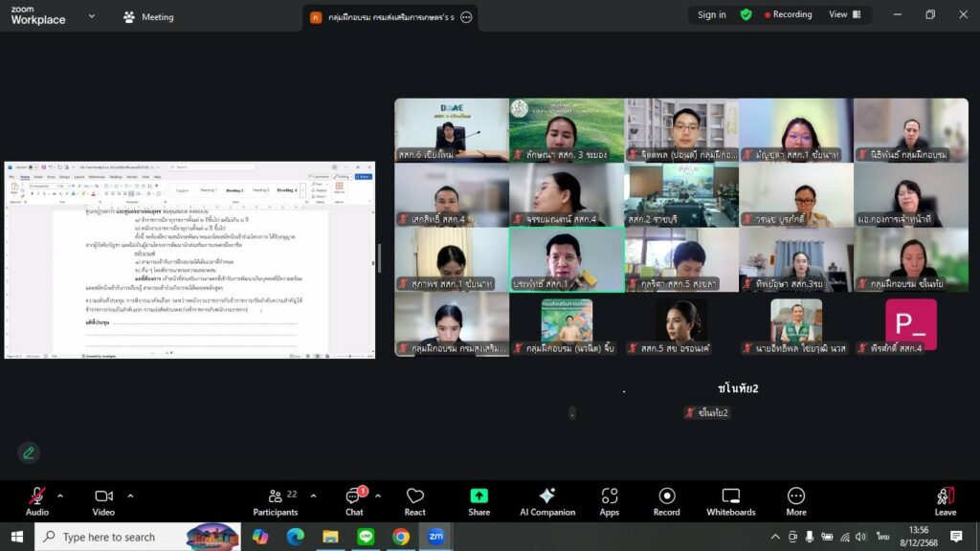Screen dimensions: 980x551
Task: Open Whiteboards
Action: (731, 499)
